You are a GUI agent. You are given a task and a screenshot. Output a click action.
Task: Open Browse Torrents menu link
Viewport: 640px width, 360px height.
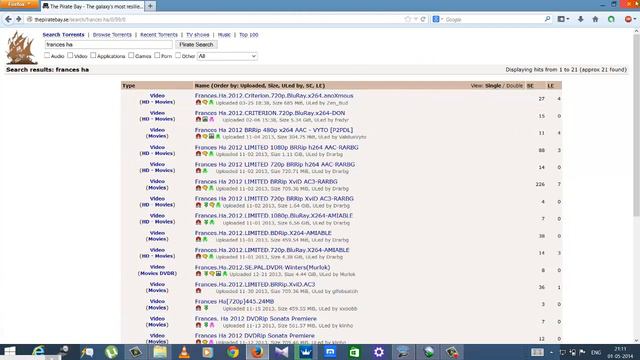[x=112, y=35]
